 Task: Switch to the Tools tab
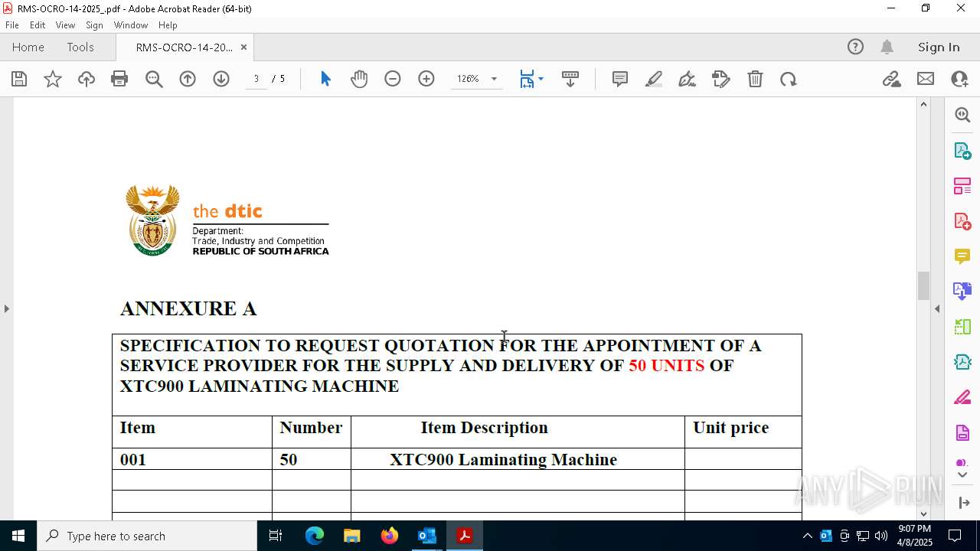(x=80, y=47)
